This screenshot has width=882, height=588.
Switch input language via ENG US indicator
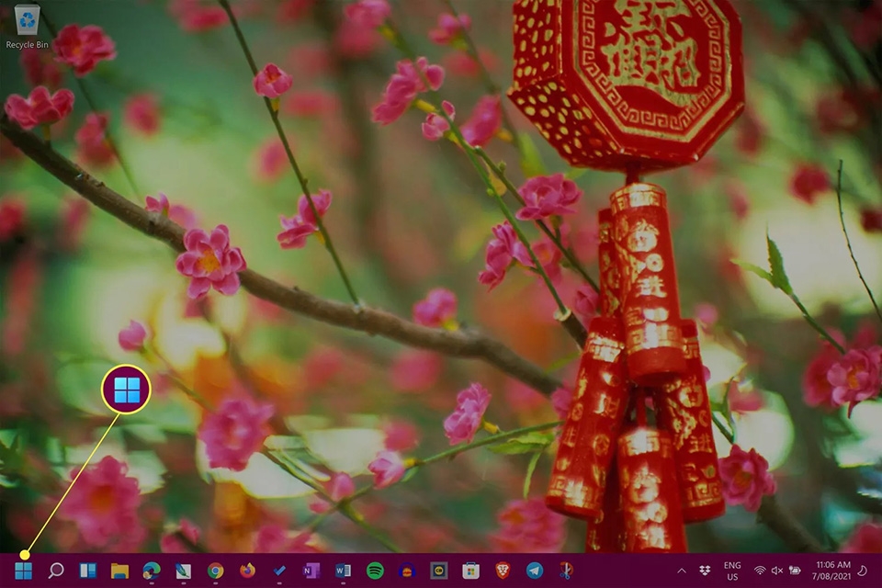(731, 571)
